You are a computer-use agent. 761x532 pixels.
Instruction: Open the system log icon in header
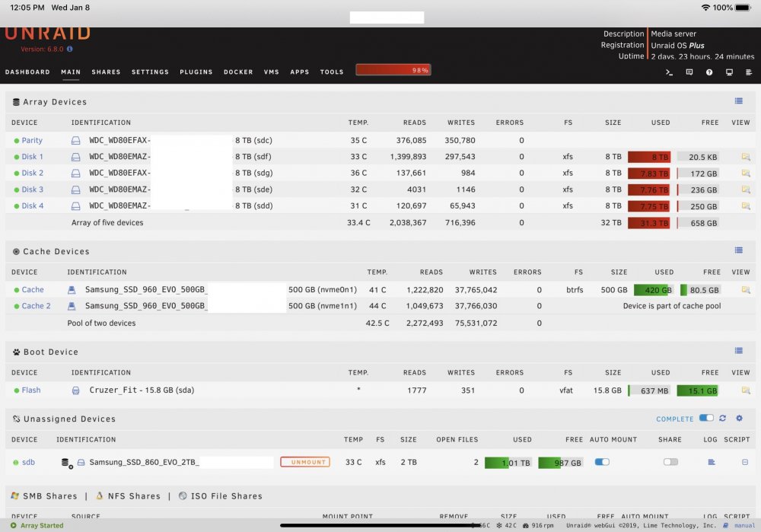click(x=749, y=72)
